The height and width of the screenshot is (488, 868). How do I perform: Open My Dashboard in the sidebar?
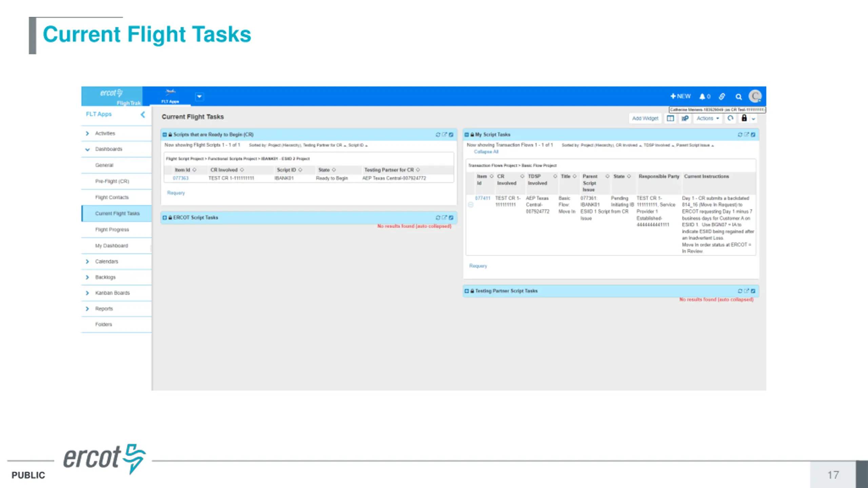[x=112, y=246]
